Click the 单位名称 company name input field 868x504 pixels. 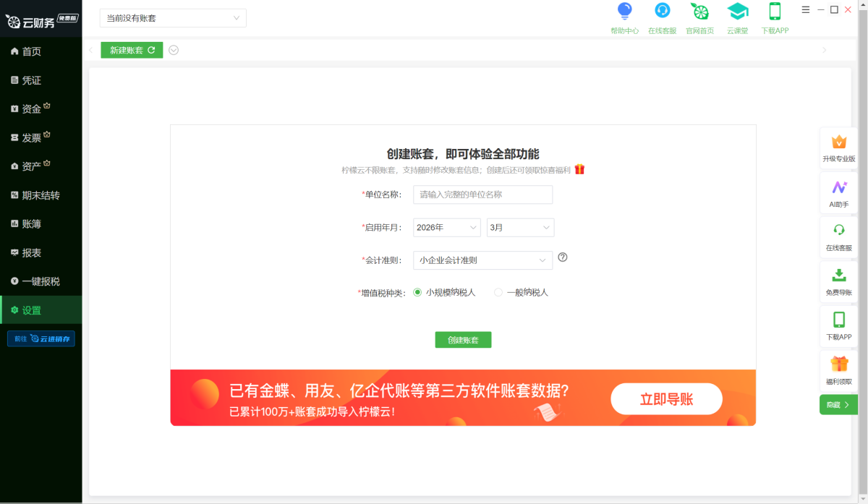(x=482, y=195)
